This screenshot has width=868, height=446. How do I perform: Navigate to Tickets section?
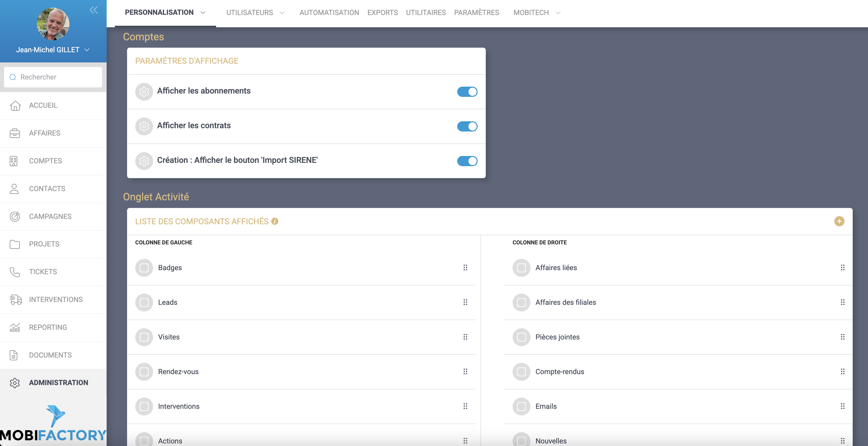click(43, 272)
